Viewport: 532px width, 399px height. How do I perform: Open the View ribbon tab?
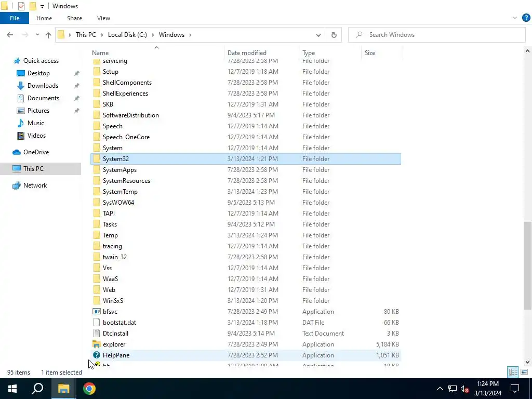103,18
